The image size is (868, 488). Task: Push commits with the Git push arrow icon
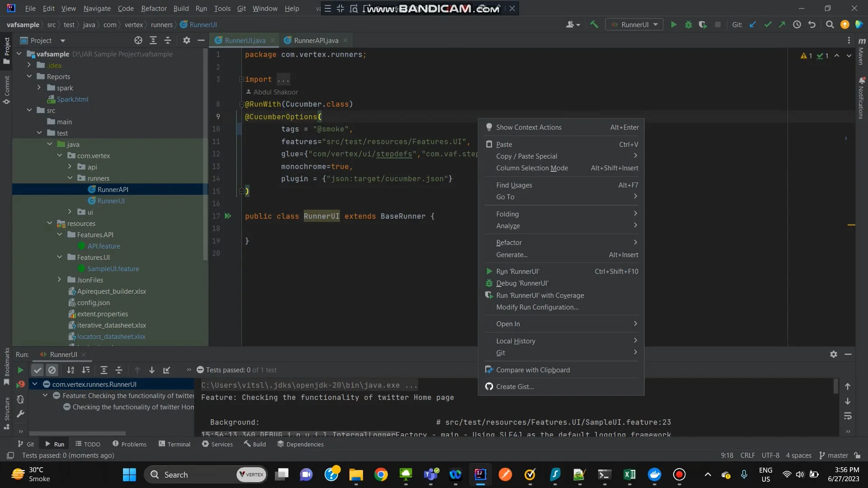coord(782,25)
